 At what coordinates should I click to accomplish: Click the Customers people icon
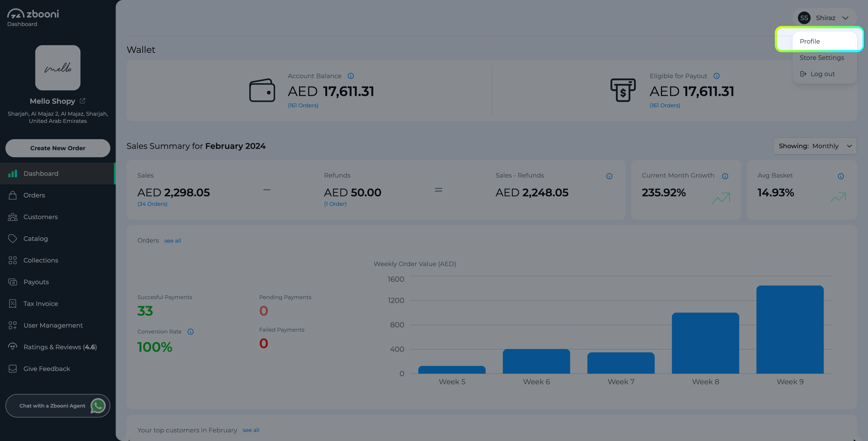click(13, 217)
